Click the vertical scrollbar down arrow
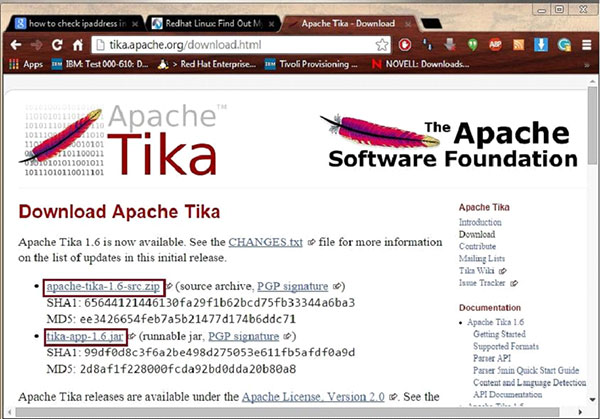 click(593, 410)
